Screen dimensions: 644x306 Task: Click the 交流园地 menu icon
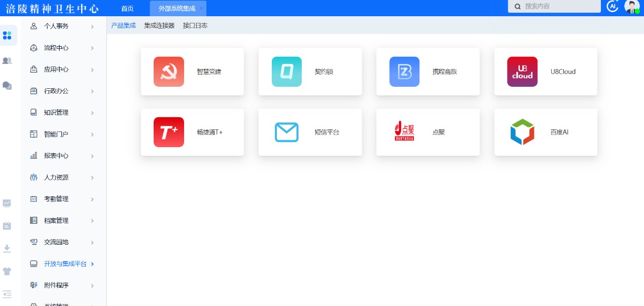click(x=34, y=242)
